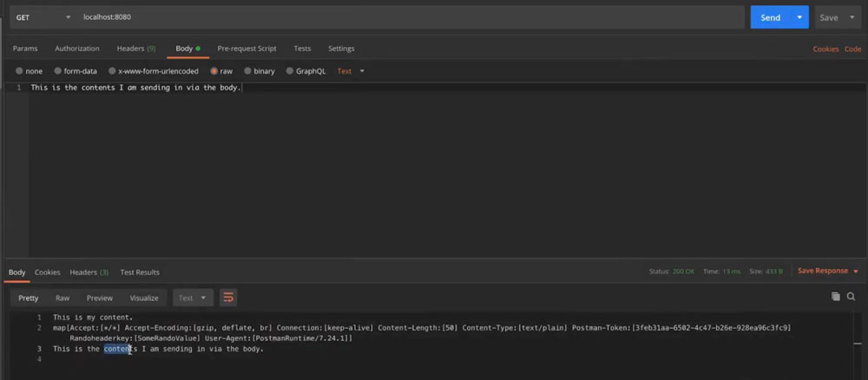The height and width of the screenshot is (380, 868).
Task: Open the Params tab
Action: click(x=25, y=49)
